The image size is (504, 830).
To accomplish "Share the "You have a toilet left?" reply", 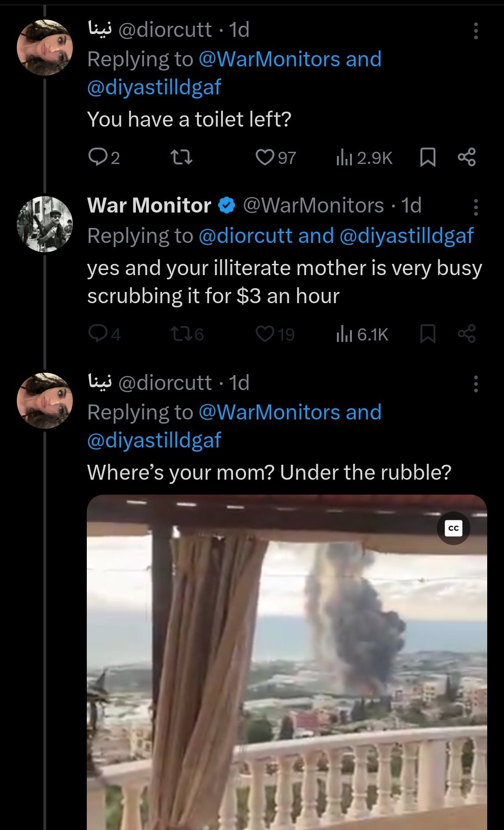I will (467, 157).
